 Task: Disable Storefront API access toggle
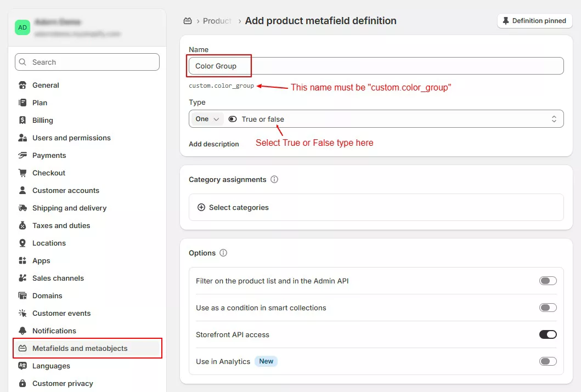click(548, 334)
